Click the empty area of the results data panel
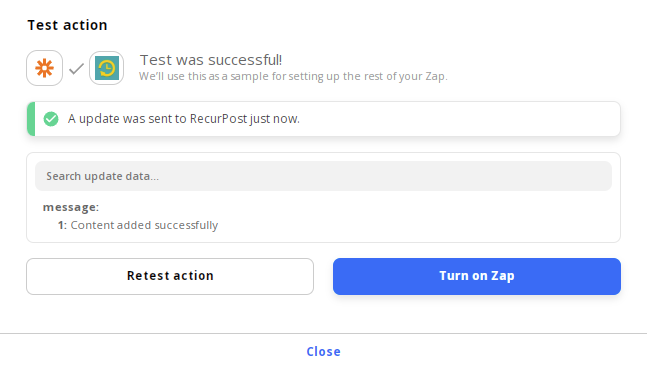The height and width of the screenshot is (365, 647). [413, 217]
